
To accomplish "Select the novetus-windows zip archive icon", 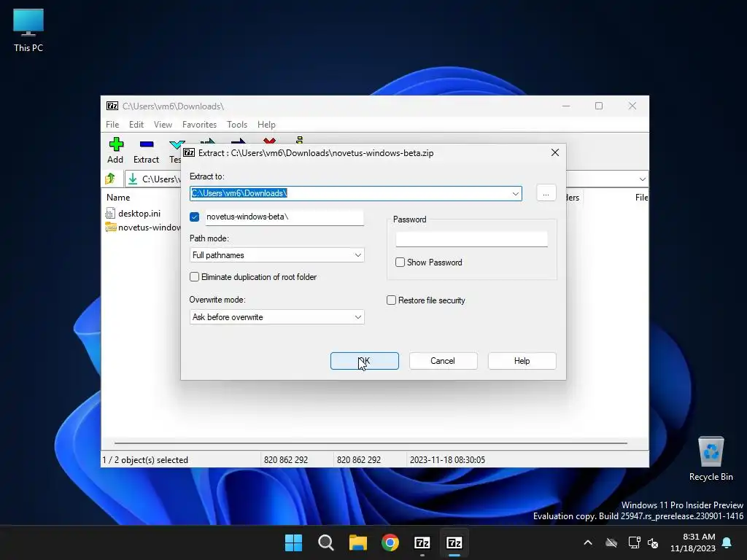I will (x=111, y=227).
